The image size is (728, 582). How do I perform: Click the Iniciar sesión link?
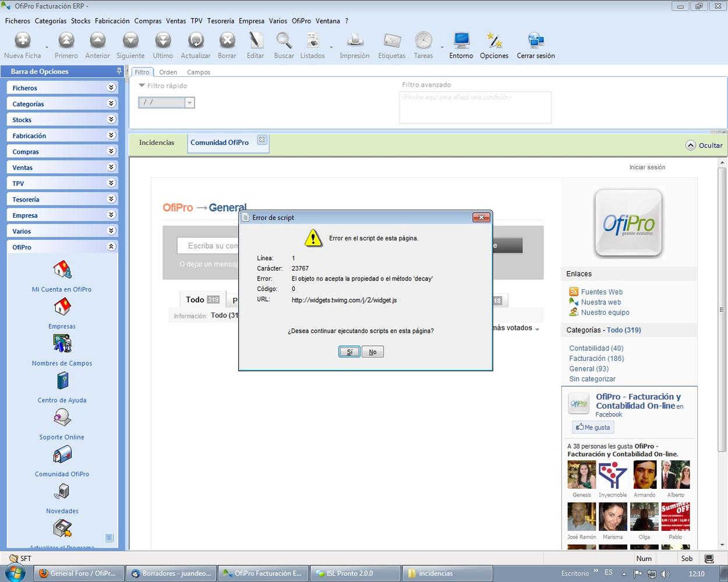(647, 167)
